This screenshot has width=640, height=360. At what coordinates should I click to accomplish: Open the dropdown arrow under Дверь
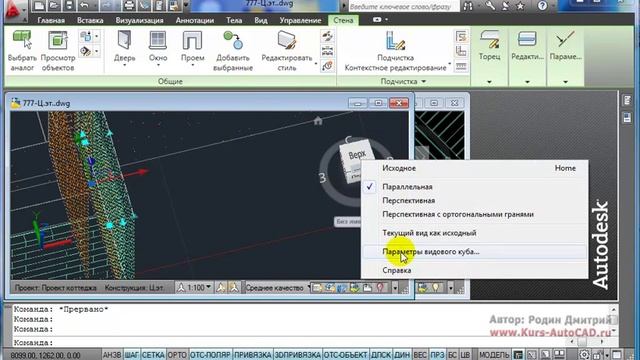click(x=124, y=65)
